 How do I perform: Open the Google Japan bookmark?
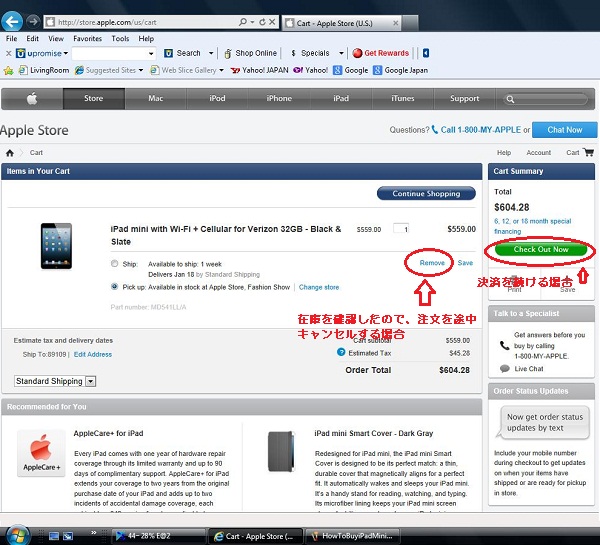click(400, 70)
